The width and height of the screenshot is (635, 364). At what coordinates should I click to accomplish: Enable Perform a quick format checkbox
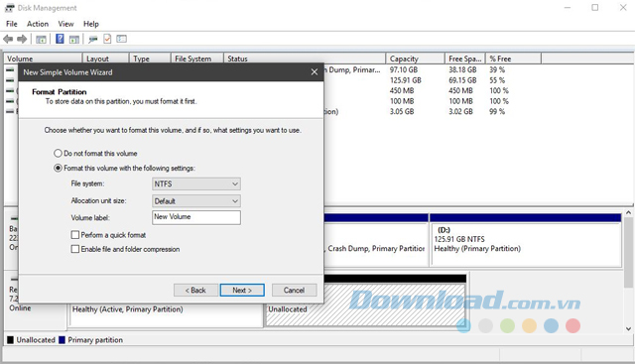click(x=75, y=235)
